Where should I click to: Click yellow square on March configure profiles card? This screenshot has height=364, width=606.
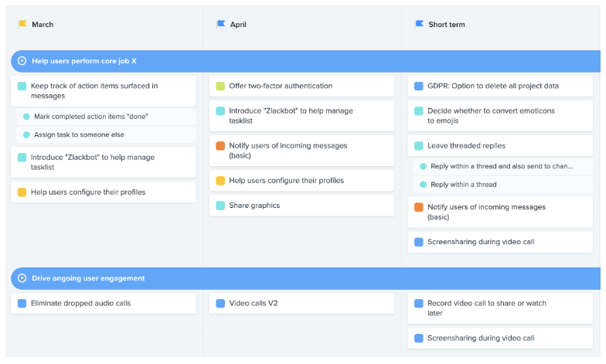coord(22,192)
